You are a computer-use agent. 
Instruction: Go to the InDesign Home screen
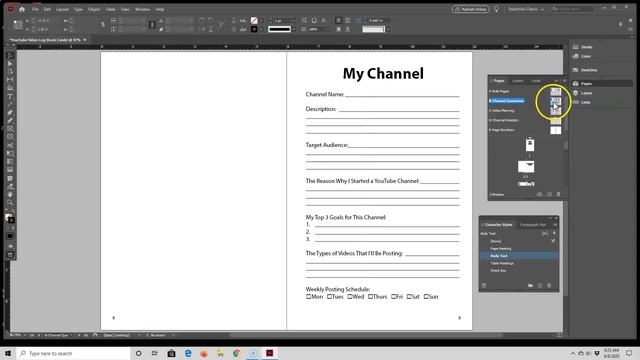coord(22,9)
